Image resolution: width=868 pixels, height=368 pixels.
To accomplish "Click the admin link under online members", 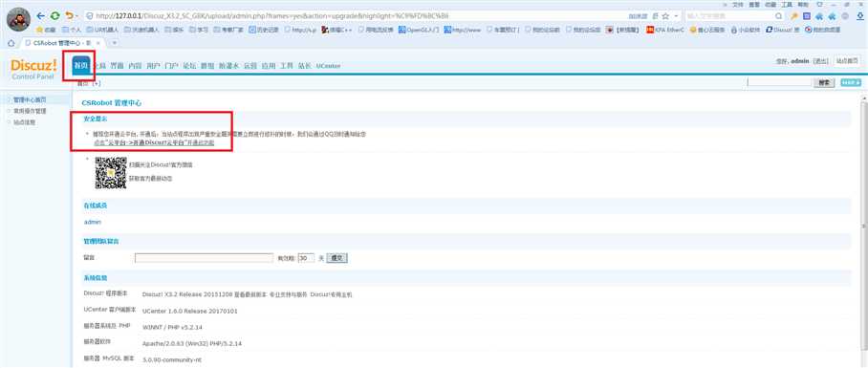I will [93, 222].
